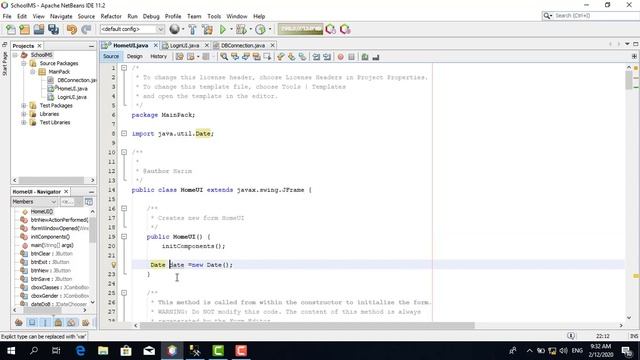Switch to the LoginUI.java tab
Image resolution: width=640 pixels, height=360 pixels.
pos(184,45)
